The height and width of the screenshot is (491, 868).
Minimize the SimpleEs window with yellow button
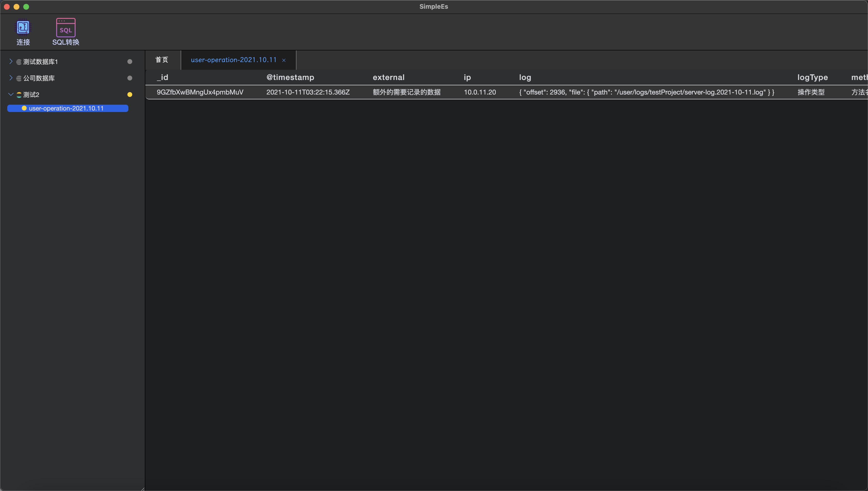pos(16,7)
